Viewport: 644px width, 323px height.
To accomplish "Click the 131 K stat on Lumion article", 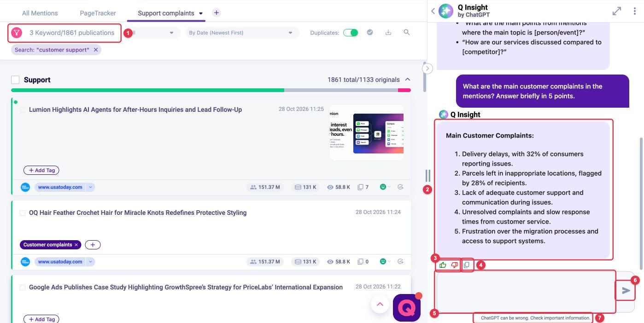I will pyautogui.click(x=305, y=187).
